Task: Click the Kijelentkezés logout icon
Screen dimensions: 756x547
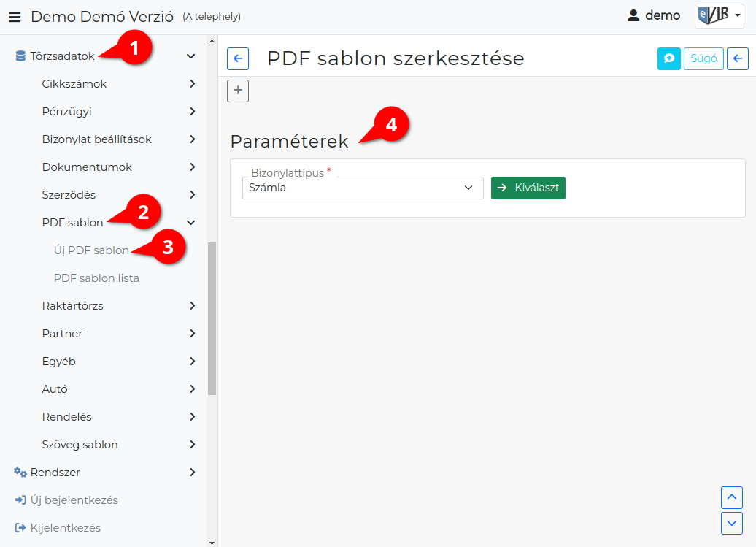Action: [20, 528]
